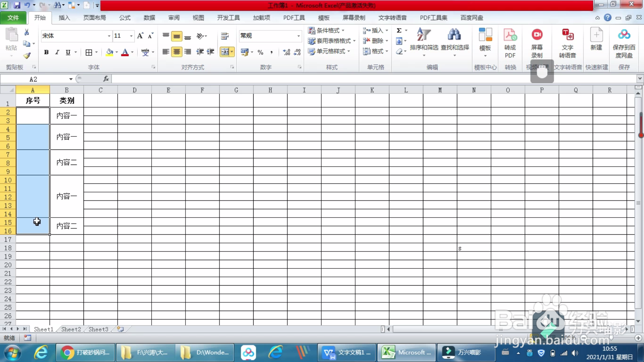The width and height of the screenshot is (644, 362).
Task: Toggle center horizontal alignment
Action: (x=176, y=52)
